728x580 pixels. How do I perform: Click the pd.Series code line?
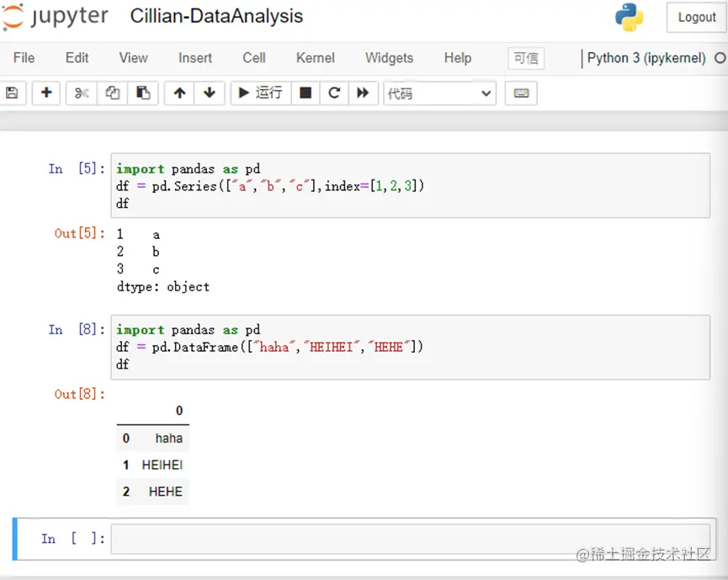[270, 186]
